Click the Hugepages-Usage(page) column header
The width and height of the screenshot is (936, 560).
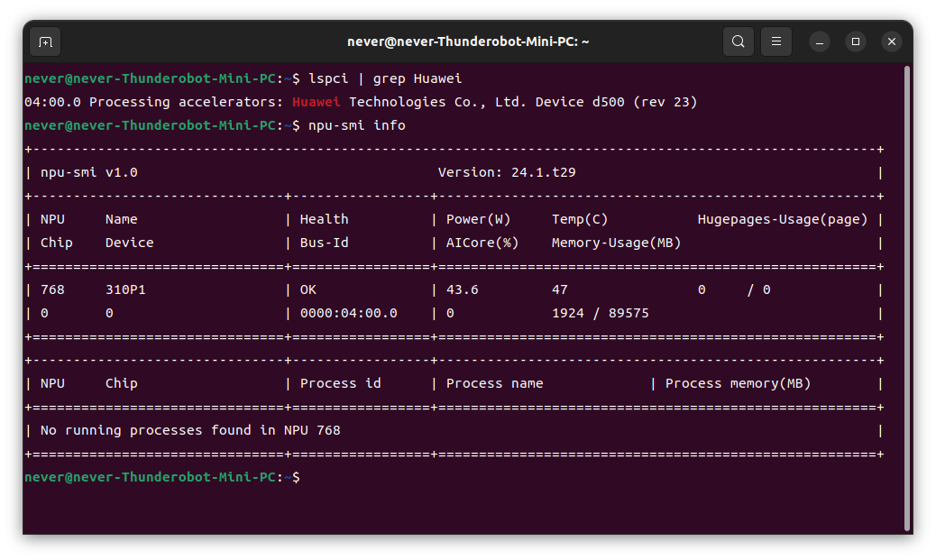(x=782, y=220)
